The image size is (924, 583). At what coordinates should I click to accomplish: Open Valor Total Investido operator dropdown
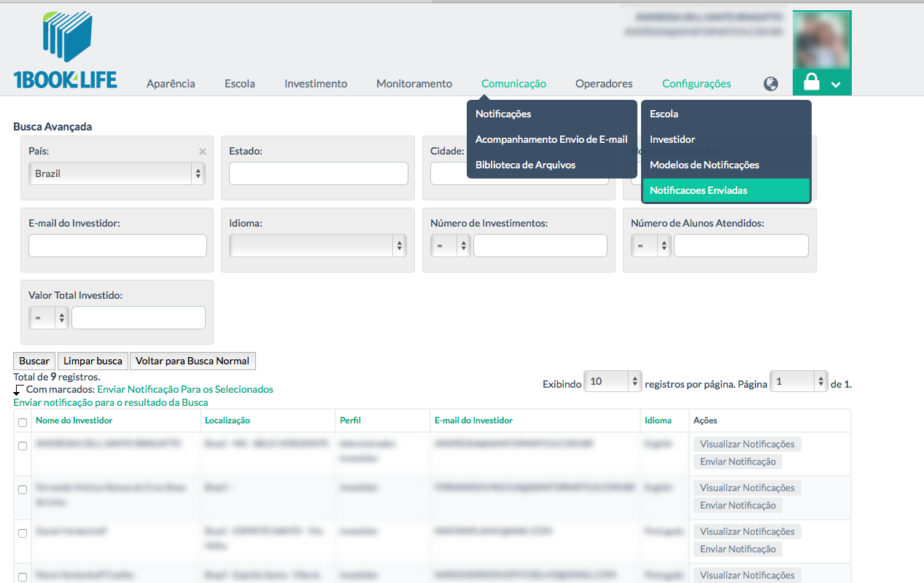coord(49,318)
